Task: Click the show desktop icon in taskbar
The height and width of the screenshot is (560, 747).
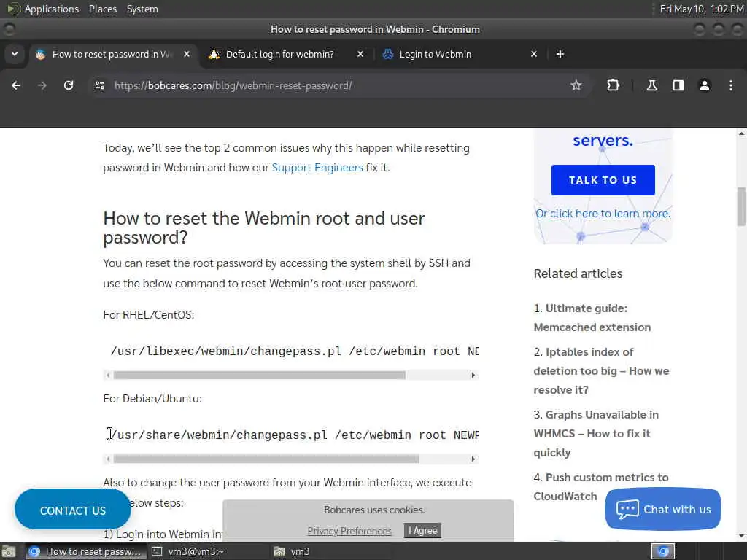Action: click(9, 551)
